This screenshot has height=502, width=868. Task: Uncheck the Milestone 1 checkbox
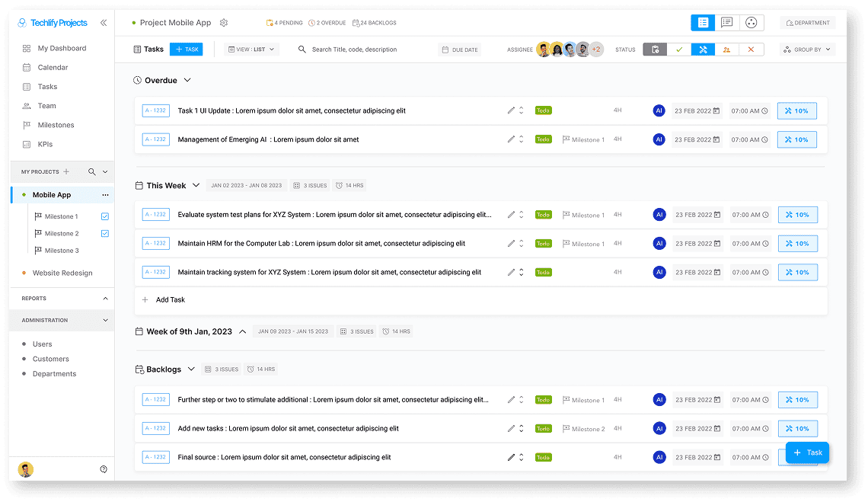(105, 216)
